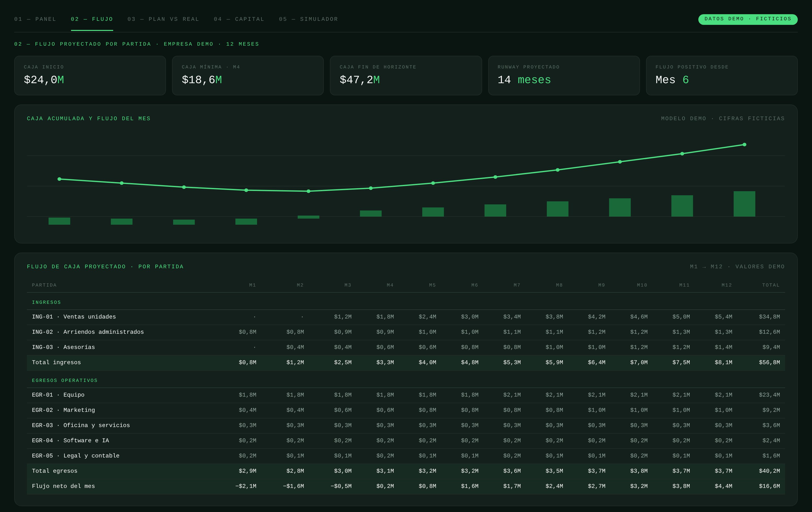
Task: Click the Flujo Positivo Desde Mes 6 card
Action: click(722, 76)
